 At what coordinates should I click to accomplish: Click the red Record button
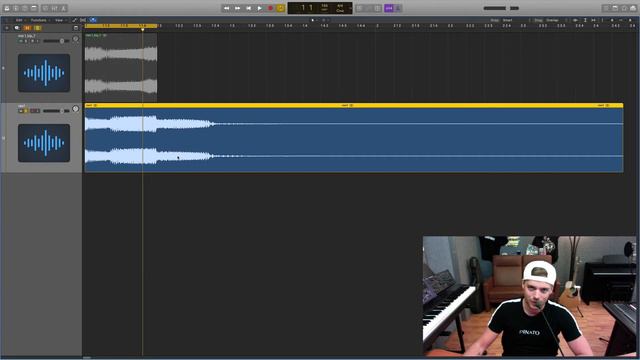coord(270,8)
